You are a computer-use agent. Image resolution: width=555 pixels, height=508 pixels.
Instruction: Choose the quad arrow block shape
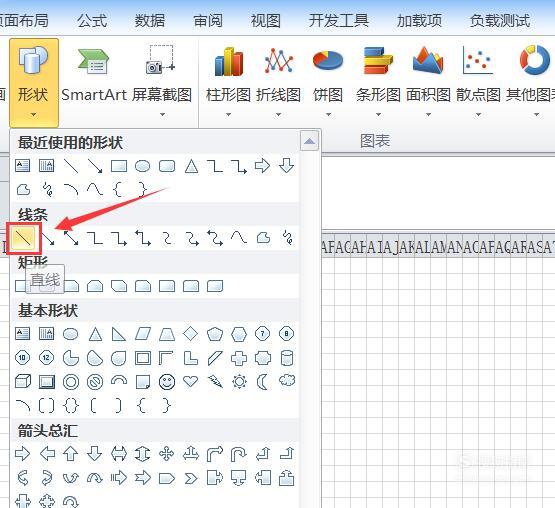(x=167, y=454)
